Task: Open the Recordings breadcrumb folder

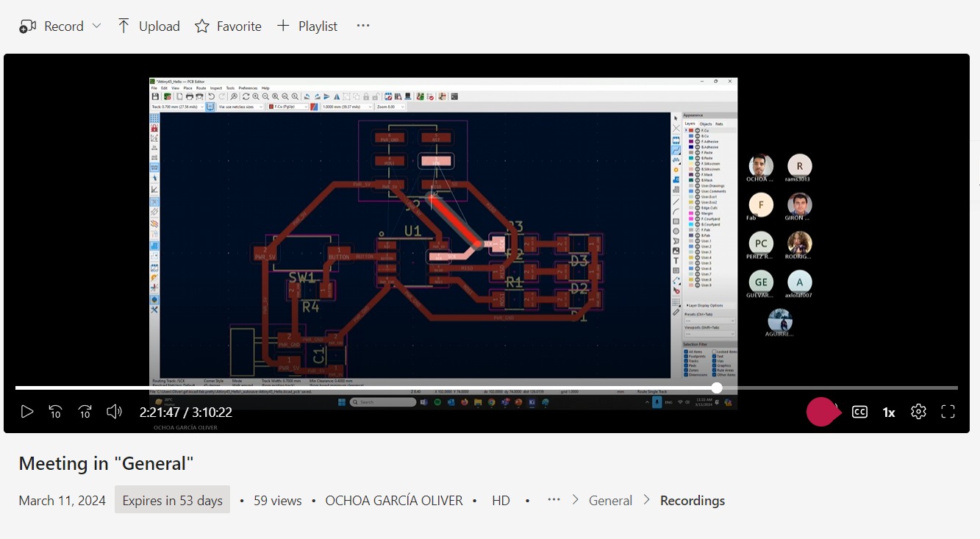Action: 693,500
